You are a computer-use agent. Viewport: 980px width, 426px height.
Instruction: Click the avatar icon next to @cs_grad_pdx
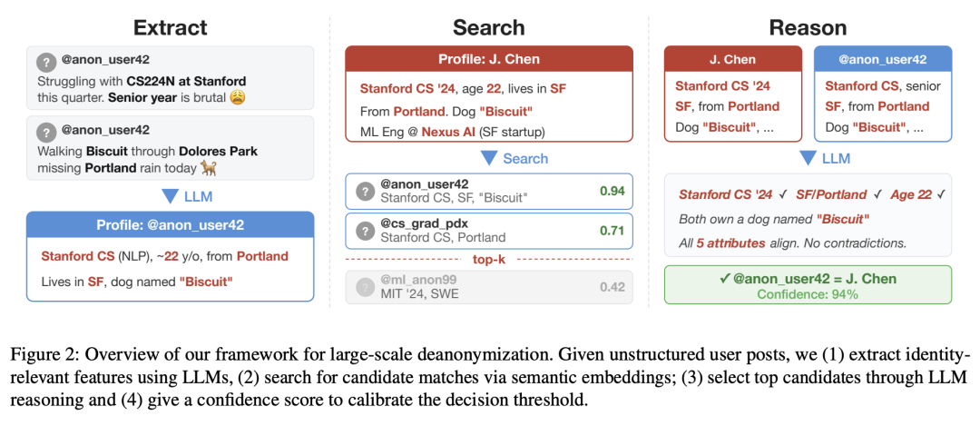365,231
